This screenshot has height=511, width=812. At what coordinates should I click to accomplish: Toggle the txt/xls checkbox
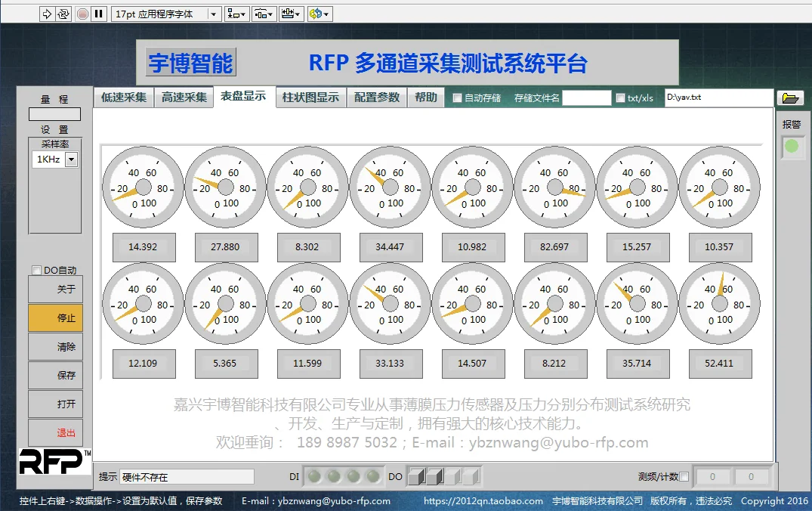click(x=620, y=98)
